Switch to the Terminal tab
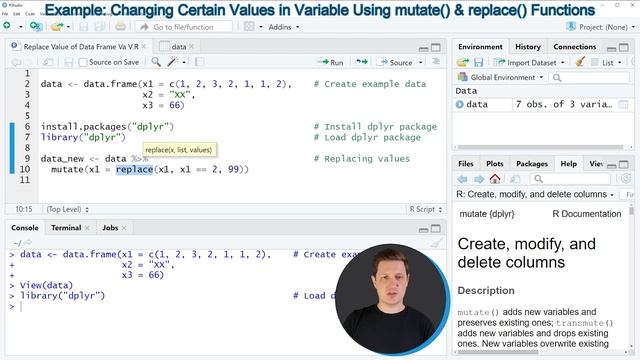Viewport: 640px width, 360px height. (66, 228)
